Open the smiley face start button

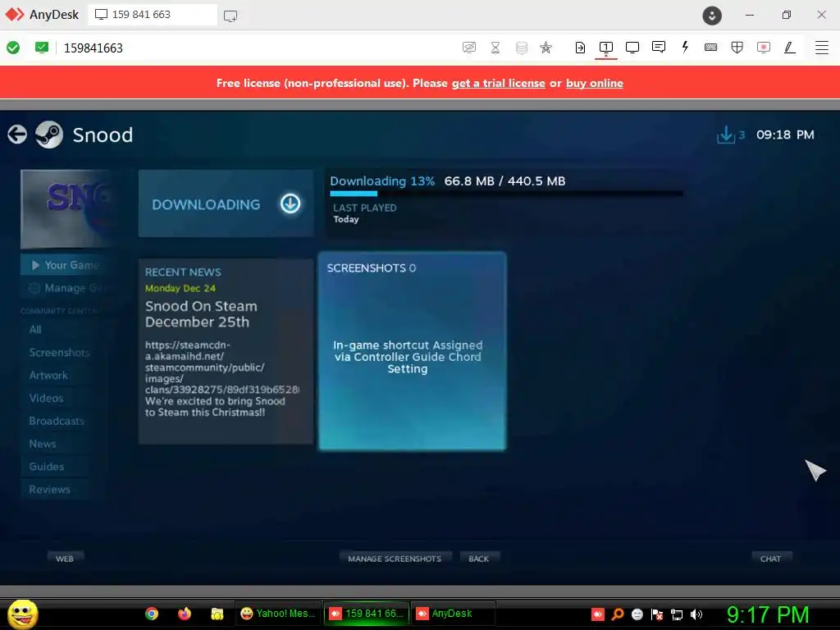pos(22,614)
